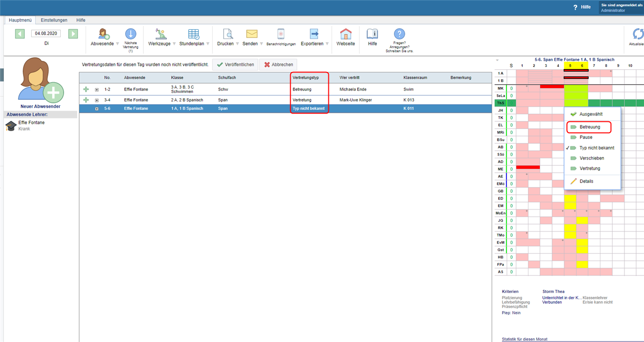This screenshot has width=644, height=342.
Task: Click the Verbunden criteria text
Action: pyautogui.click(x=552, y=302)
